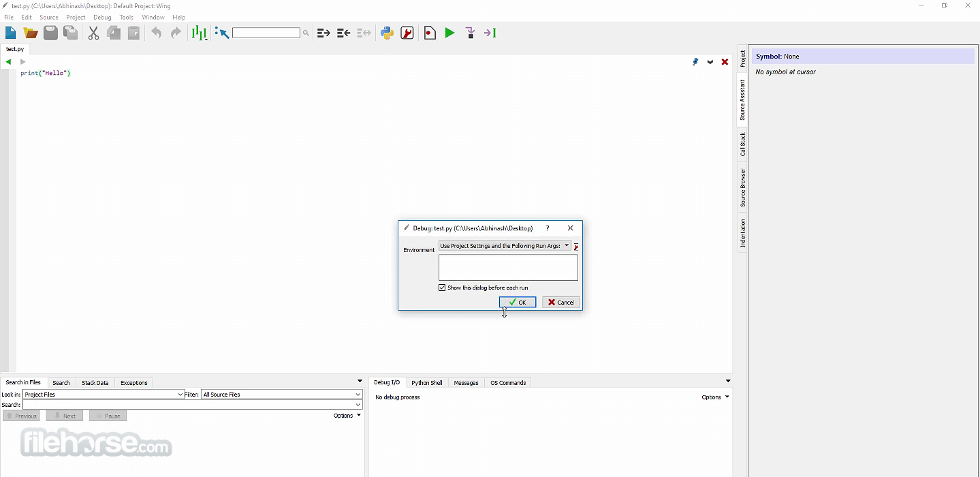Open the Window menu
The height and width of the screenshot is (477, 980).
[153, 17]
